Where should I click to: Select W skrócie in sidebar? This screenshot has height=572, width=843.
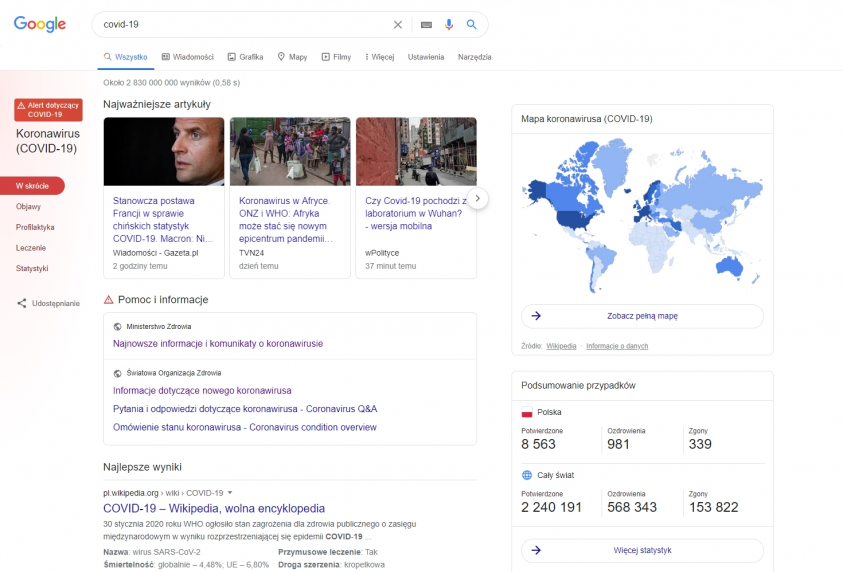pyautogui.click(x=32, y=186)
